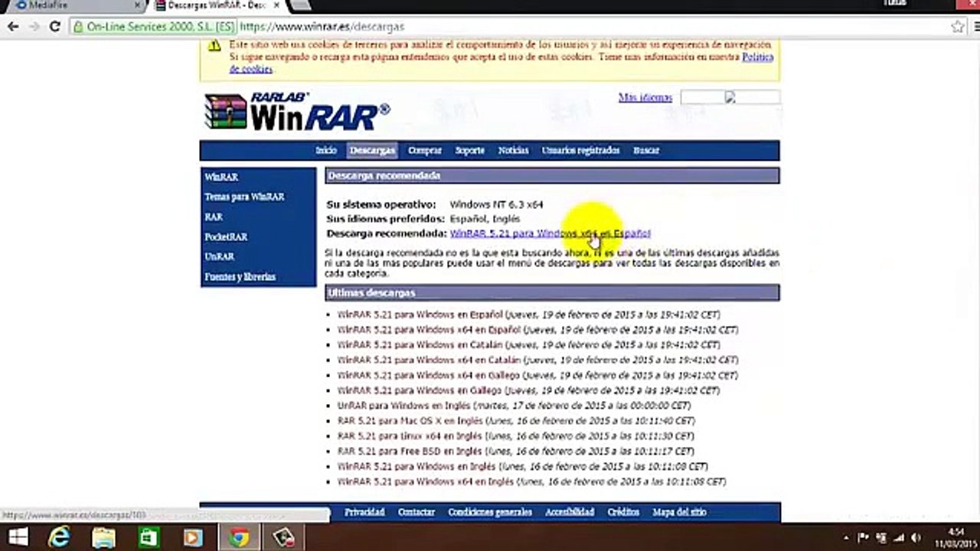Download recommended WinRAR 5.21 x64 en Español
Screen dimensions: 980x551
pyautogui.click(x=550, y=233)
